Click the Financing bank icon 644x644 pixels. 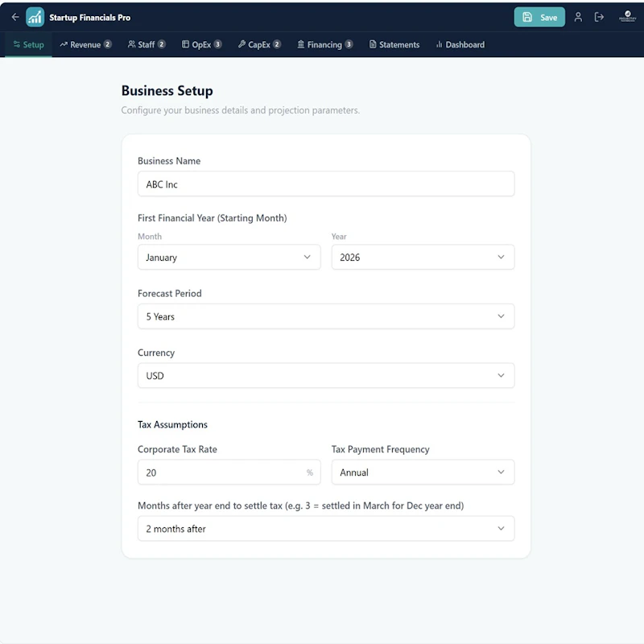coord(301,44)
